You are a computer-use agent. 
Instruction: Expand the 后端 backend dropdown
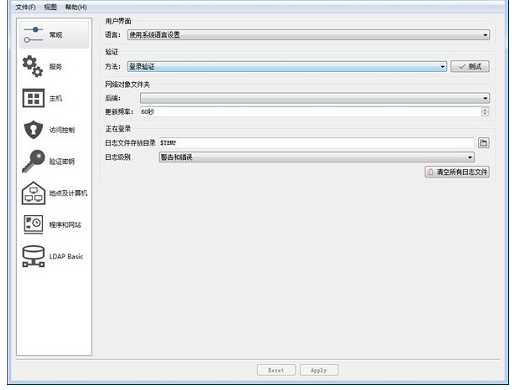(315, 98)
